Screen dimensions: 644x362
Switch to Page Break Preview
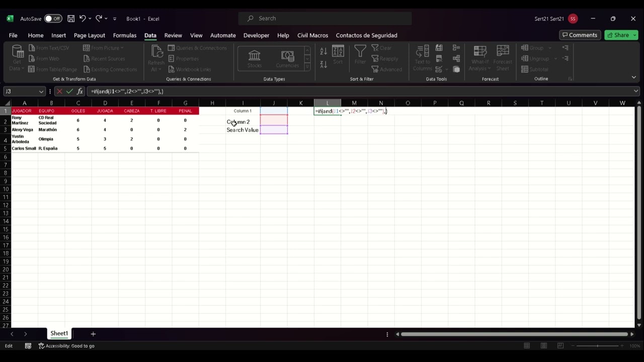[560, 346]
